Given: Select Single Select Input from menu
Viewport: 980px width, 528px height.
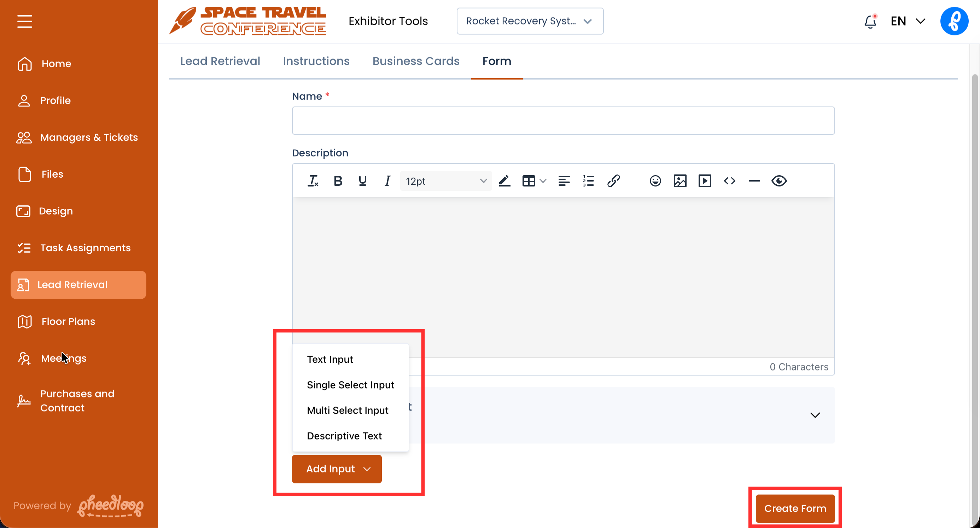Looking at the screenshot, I should [x=350, y=385].
